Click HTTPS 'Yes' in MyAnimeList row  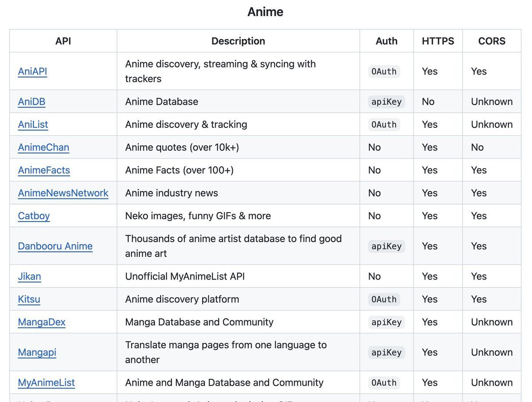pos(430,382)
